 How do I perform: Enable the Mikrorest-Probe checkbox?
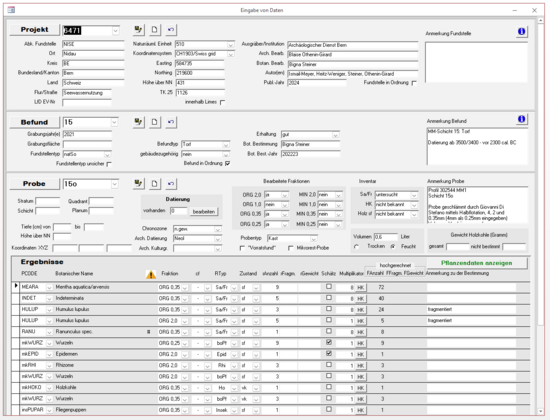[290, 248]
